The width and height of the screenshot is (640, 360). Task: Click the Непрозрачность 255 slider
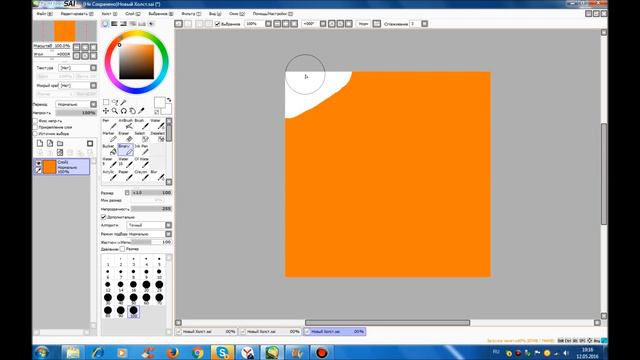151,209
